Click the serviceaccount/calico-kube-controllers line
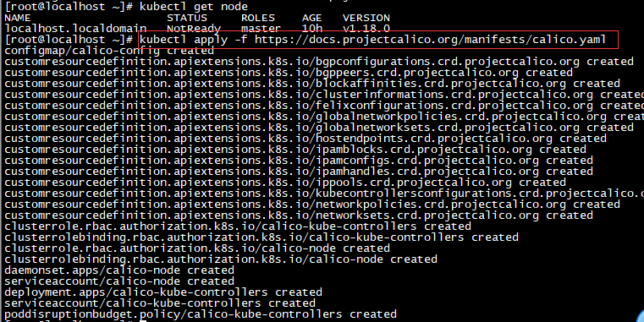The height and width of the screenshot is (322, 644). click(160, 303)
